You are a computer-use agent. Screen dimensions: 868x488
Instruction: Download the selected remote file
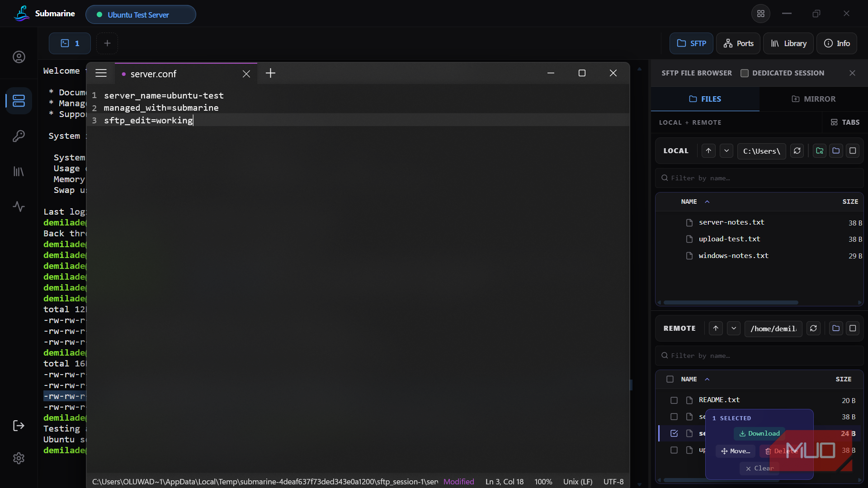point(759,433)
